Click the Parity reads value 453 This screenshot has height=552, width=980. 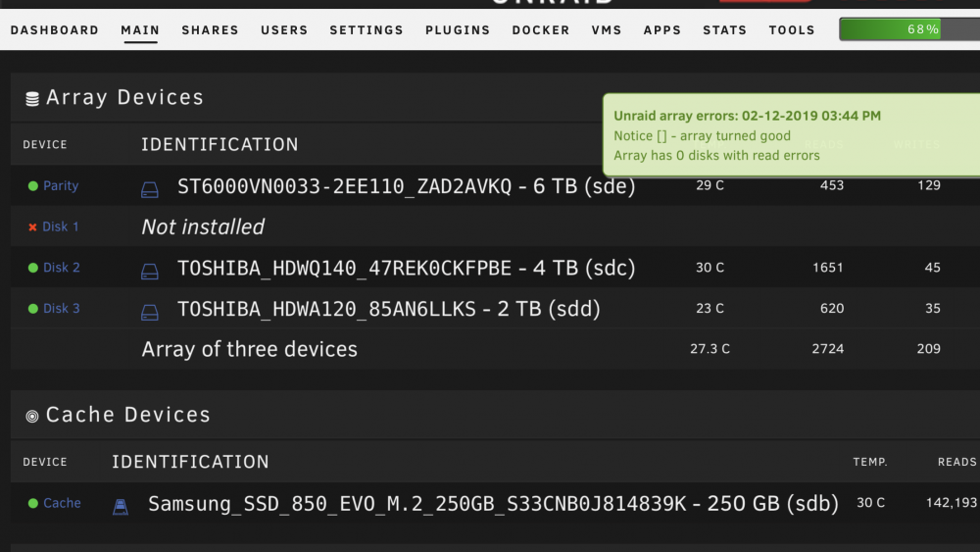click(x=832, y=185)
